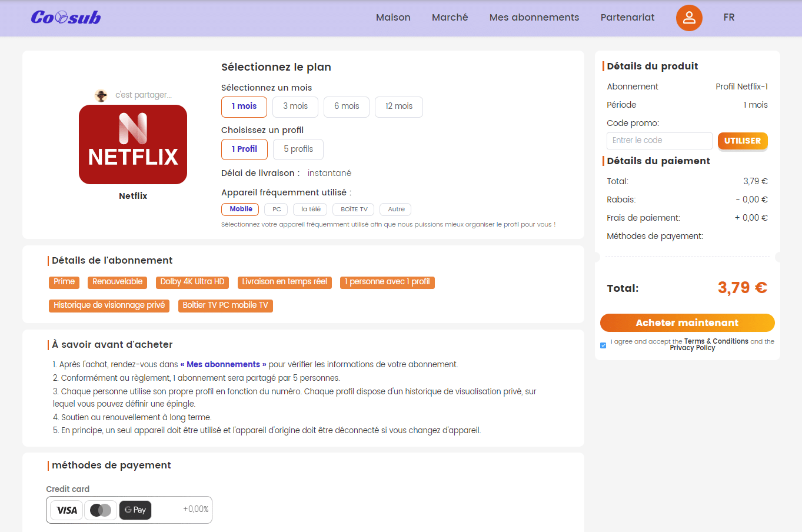Open the FR language selector
This screenshot has height=532, width=802.
tap(729, 18)
